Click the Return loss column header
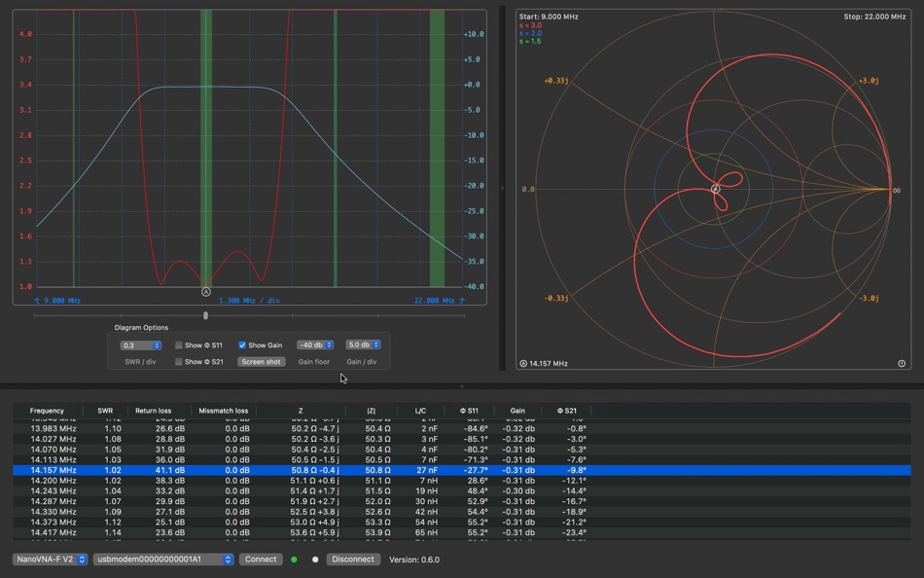 click(154, 411)
